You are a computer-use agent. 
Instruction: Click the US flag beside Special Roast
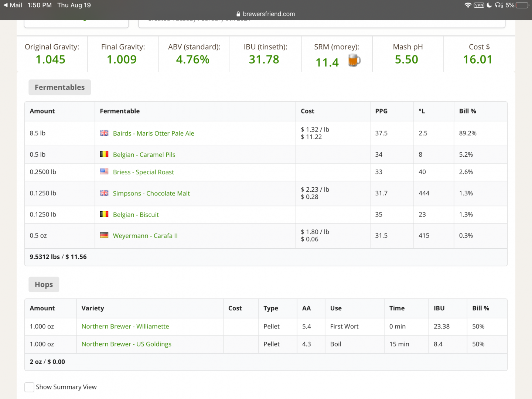[x=104, y=172]
